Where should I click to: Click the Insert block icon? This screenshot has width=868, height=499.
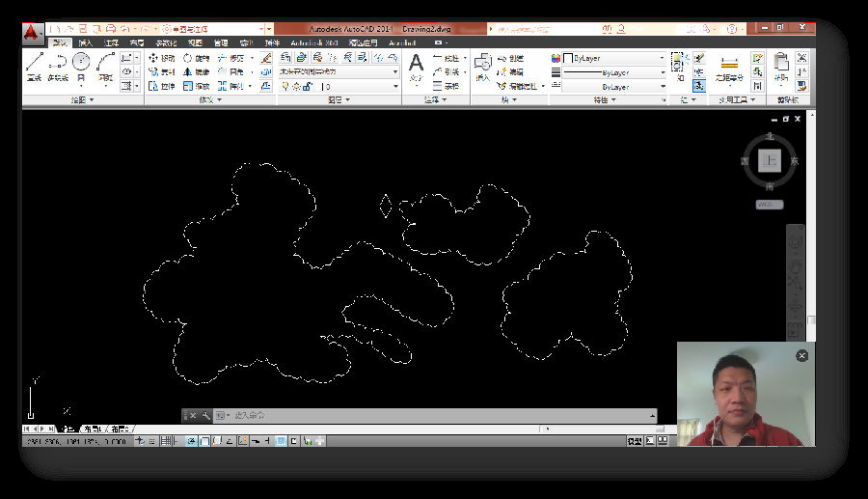tap(482, 68)
